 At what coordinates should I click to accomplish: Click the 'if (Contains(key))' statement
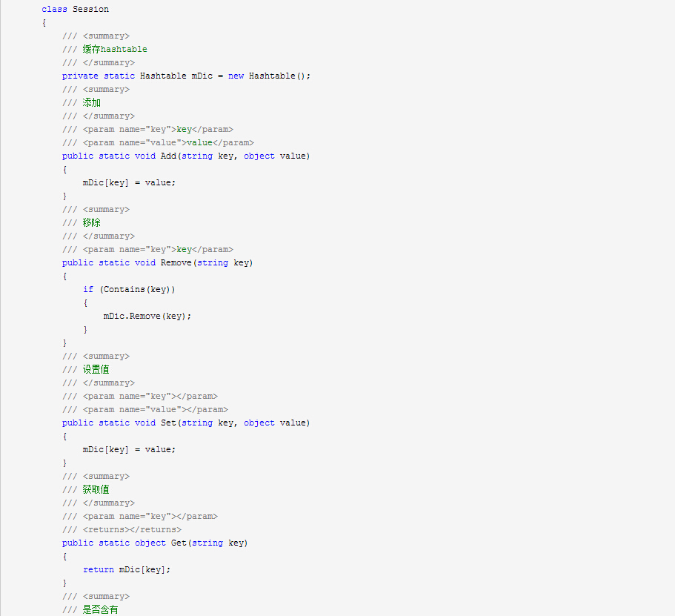[x=129, y=290]
